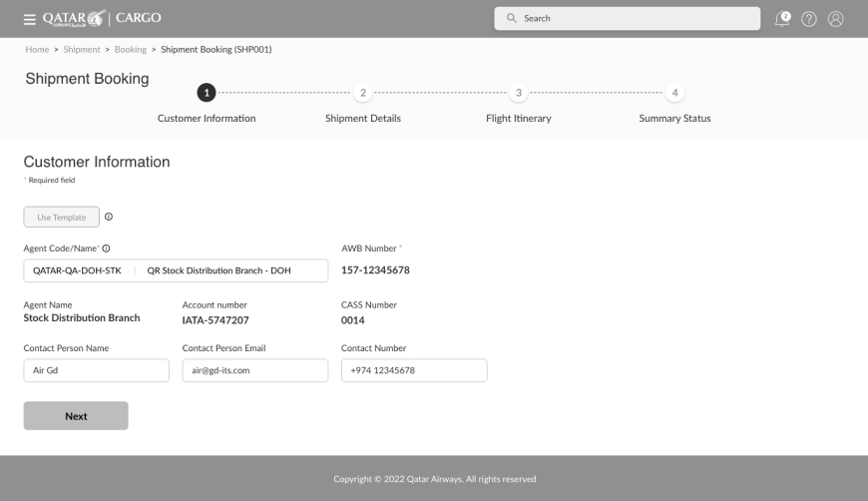Jump to step 2 Shipment Details
The width and height of the screenshot is (868, 501).
[363, 93]
